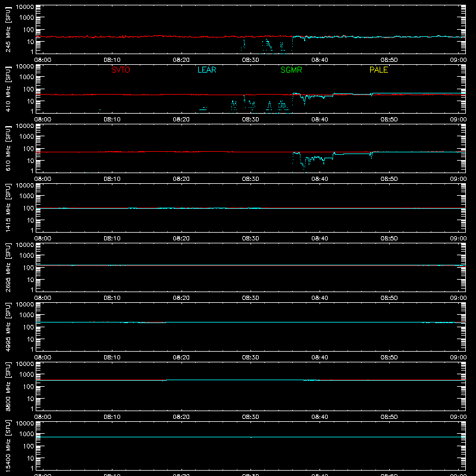This screenshot has width=476, height=476.
Task: Click 08:20 tick label below 410 MHz panel
Action: pyautogui.click(x=181, y=120)
